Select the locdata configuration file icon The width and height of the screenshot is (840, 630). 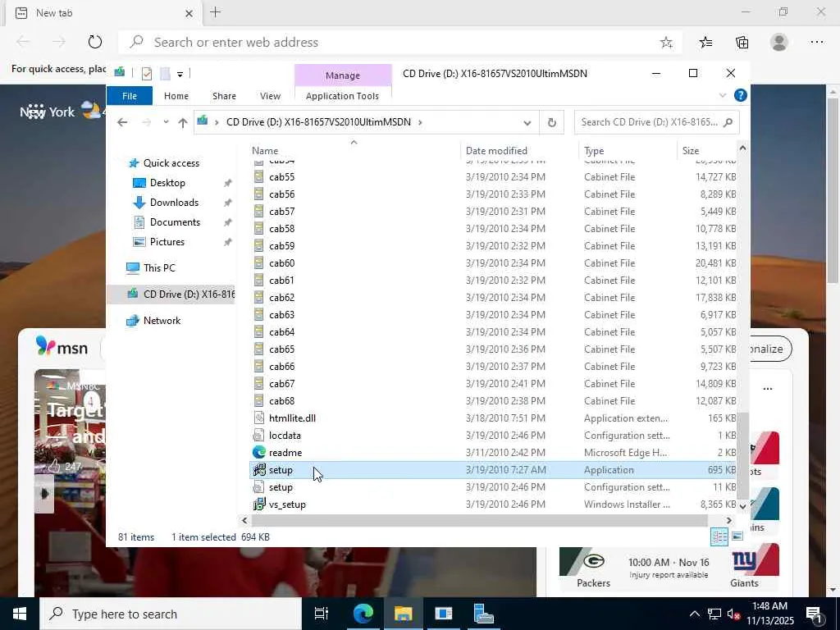pos(259,436)
